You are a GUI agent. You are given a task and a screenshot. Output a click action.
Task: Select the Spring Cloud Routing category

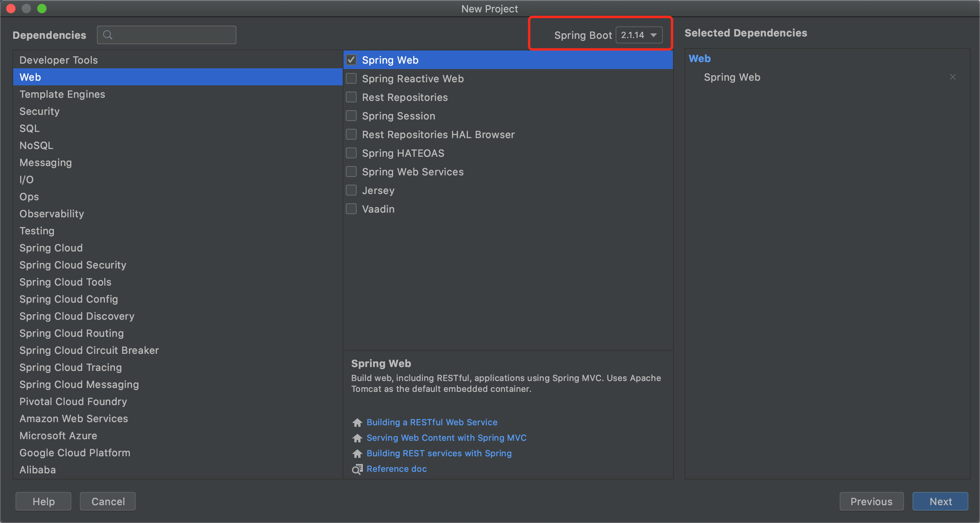(x=178, y=333)
